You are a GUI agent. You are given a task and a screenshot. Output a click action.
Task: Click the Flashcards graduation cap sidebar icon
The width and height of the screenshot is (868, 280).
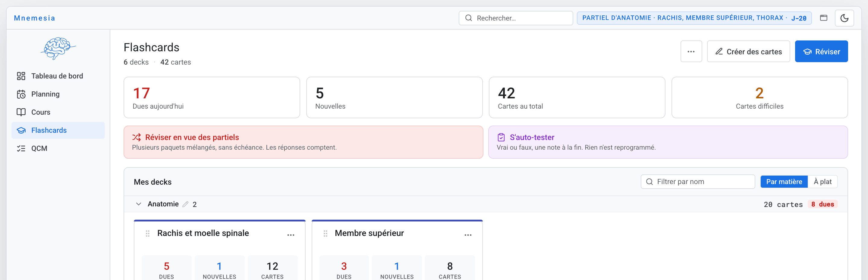[21, 130]
